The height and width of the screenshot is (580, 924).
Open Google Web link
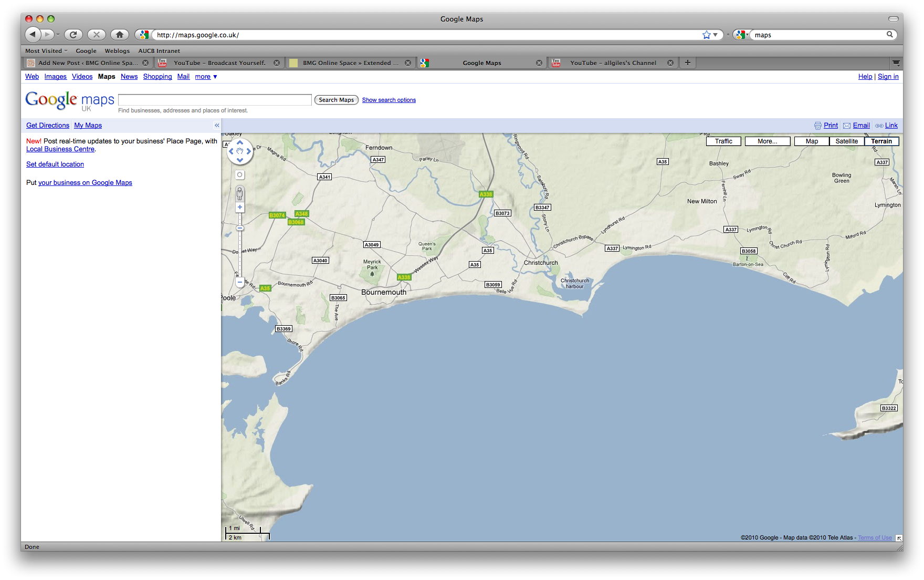tap(32, 77)
